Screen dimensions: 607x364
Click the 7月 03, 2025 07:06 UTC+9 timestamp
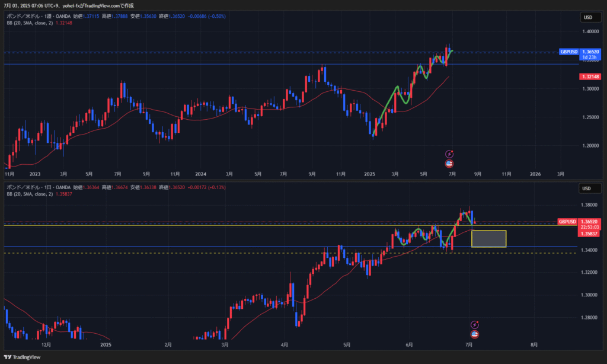tap(31, 6)
